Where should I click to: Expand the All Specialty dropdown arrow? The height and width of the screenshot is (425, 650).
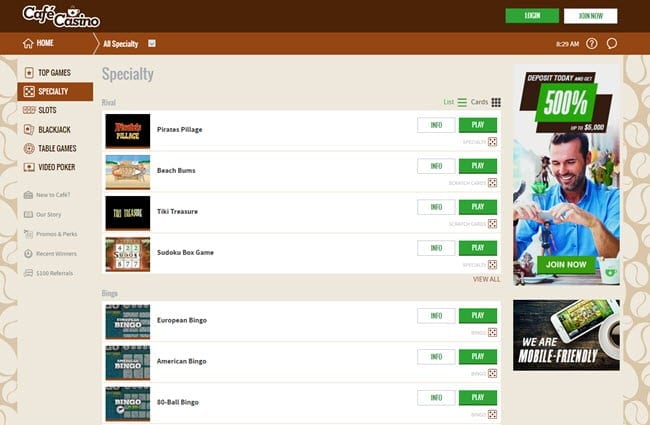pos(152,44)
